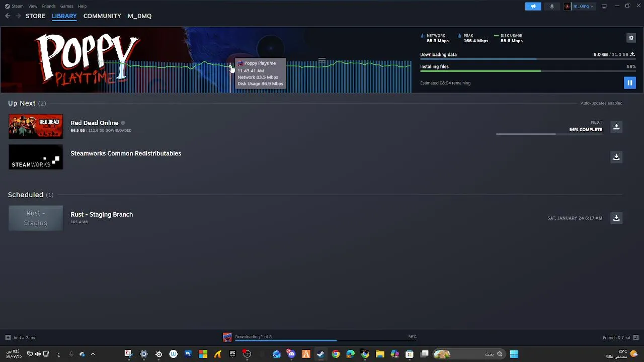Open Friends & Chat

tap(620, 338)
